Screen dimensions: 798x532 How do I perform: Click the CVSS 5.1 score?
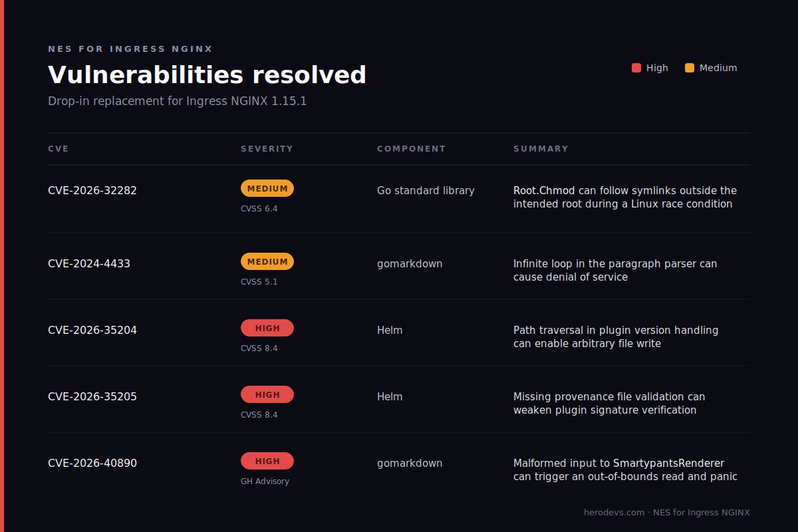tap(259, 282)
